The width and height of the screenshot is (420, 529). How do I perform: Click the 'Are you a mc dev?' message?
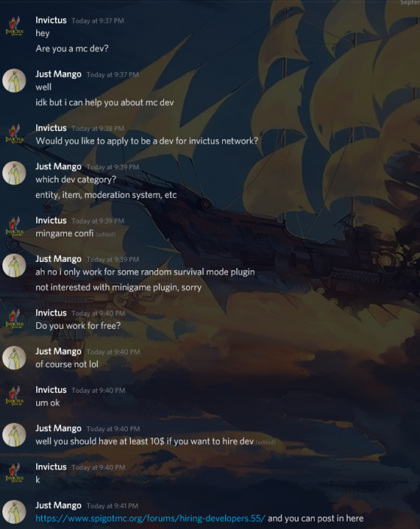tap(72, 49)
